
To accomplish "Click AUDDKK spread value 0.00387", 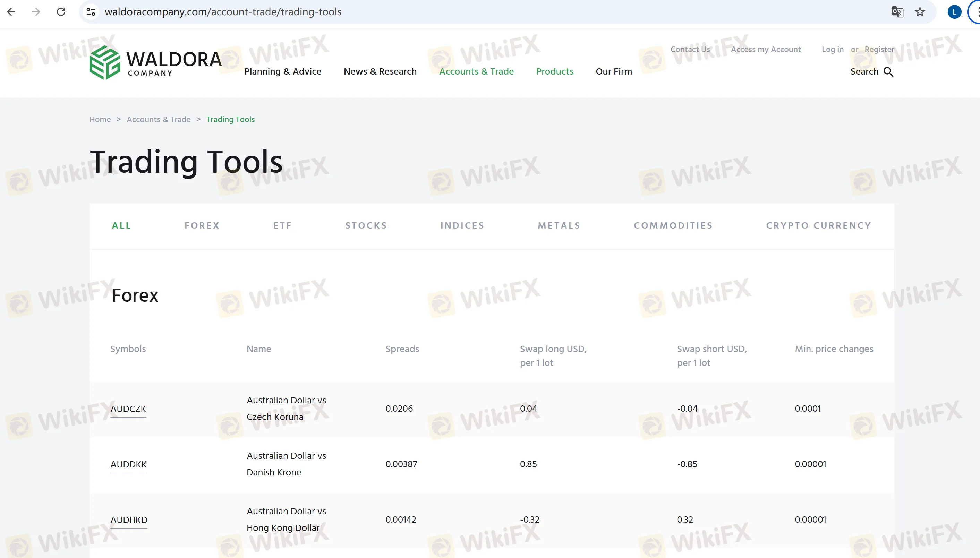I will click(x=401, y=464).
